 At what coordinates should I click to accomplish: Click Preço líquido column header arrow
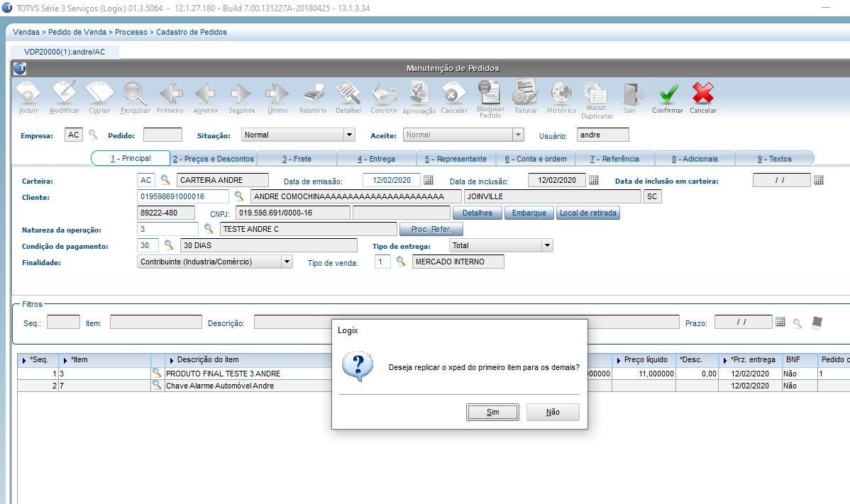(x=619, y=360)
